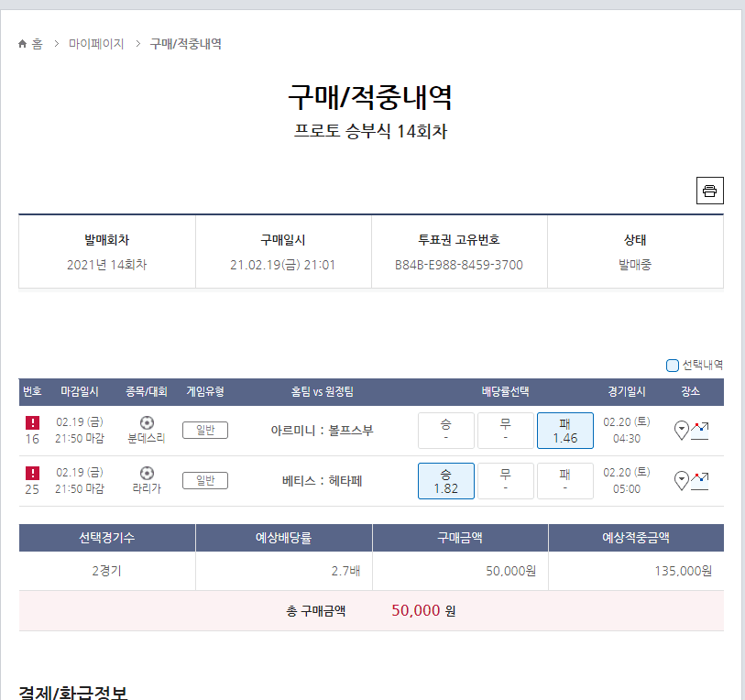
Task: Open odds trend chart for match 16
Action: pyautogui.click(x=700, y=430)
